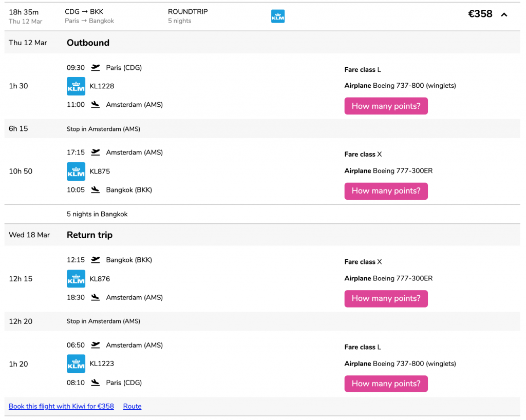The height and width of the screenshot is (420, 526).
Task: Click the KLM logo beside KL1223
Action: 76,364
